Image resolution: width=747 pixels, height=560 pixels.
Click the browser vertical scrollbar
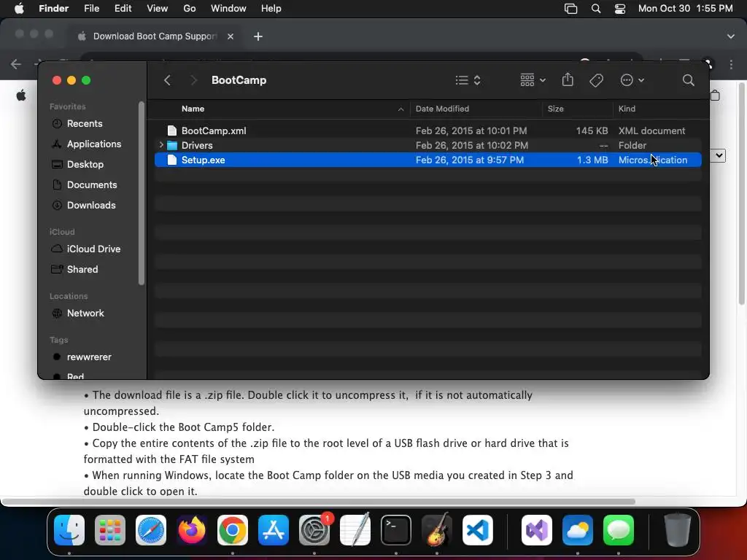point(741,193)
